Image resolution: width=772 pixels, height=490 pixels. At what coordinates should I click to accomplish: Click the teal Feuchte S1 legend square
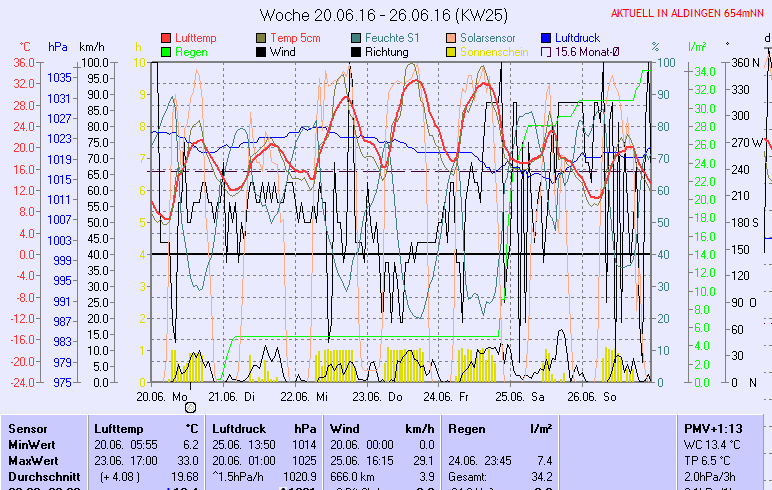pos(357,38)
